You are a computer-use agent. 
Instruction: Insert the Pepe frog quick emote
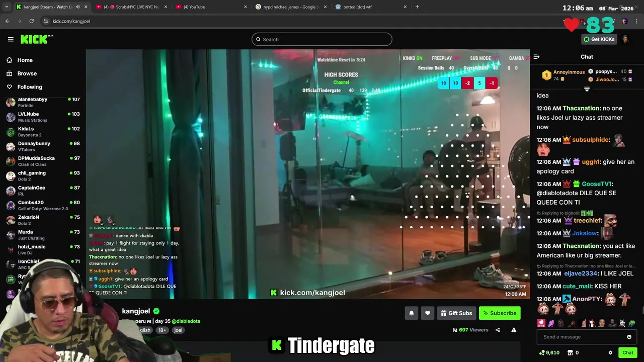(632, 323)
